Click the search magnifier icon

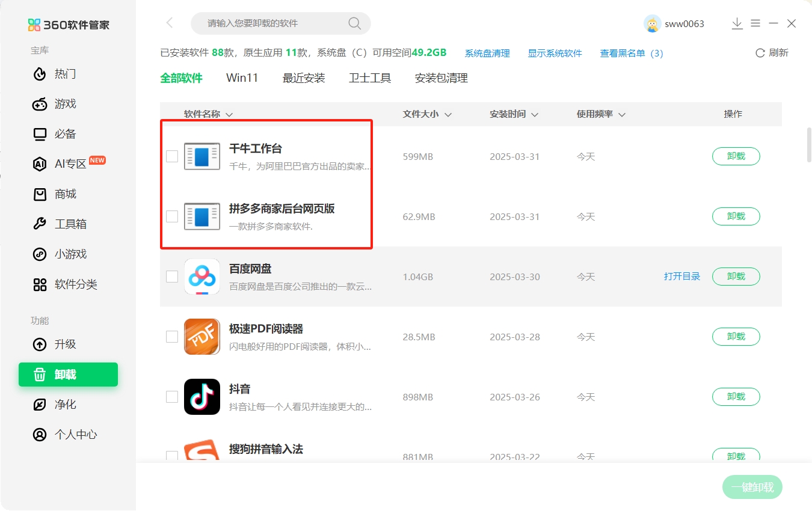coord(354,23)
